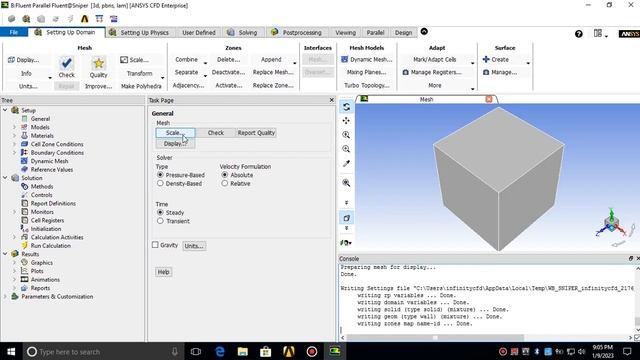Click the rotate view tool in graphics toolbar
This screenshot has height=360, width=640.
346,107
